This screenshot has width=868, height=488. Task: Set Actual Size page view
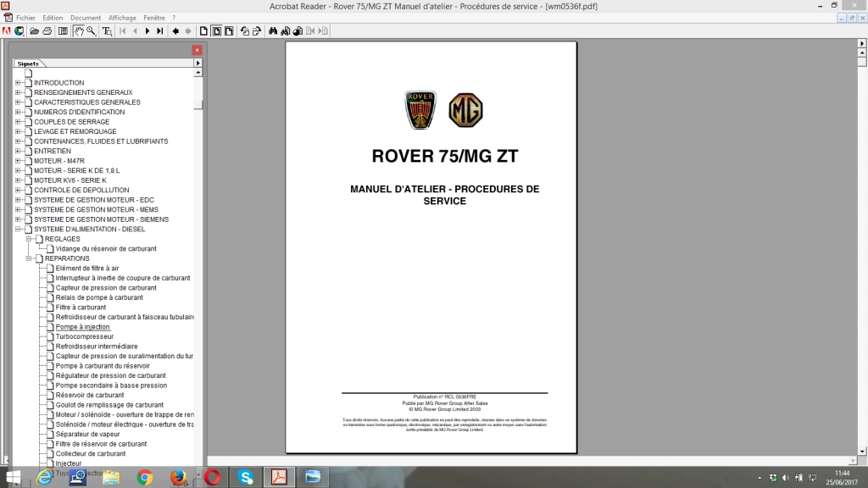tap(203, 31)
